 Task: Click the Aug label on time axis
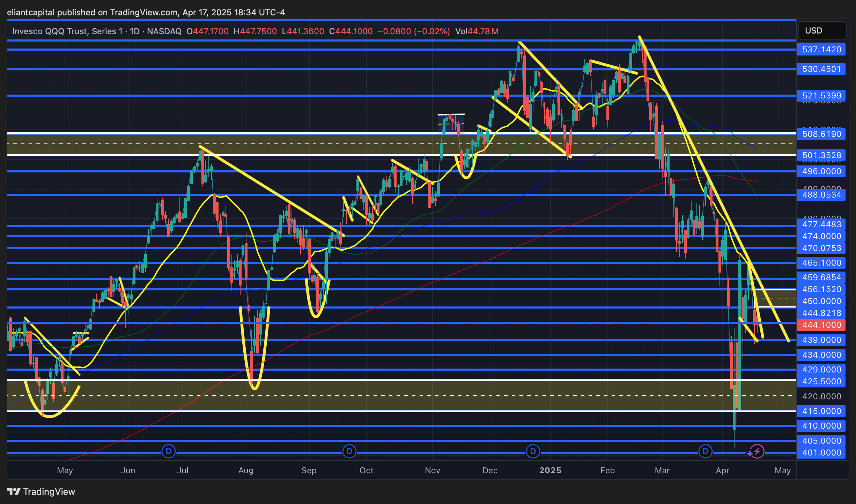(246, 470)
